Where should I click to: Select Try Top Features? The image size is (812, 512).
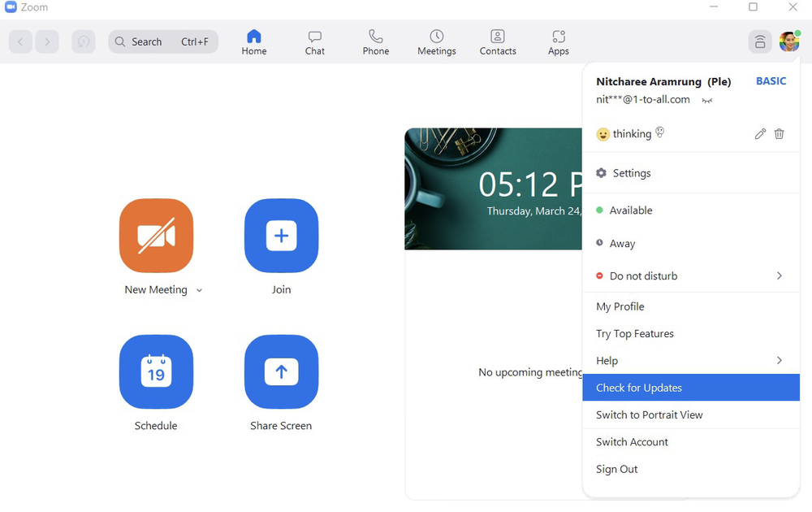click(x=691, y=334)
